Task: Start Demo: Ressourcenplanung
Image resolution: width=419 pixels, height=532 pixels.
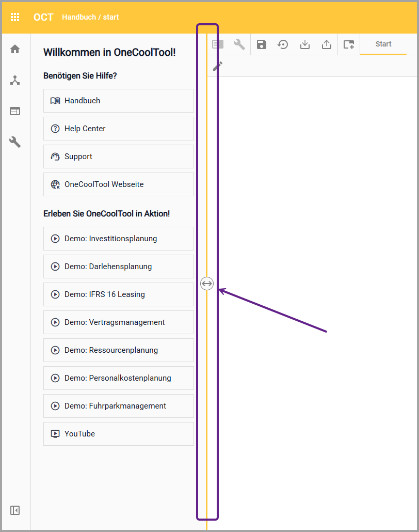Action: click(119, 350)
